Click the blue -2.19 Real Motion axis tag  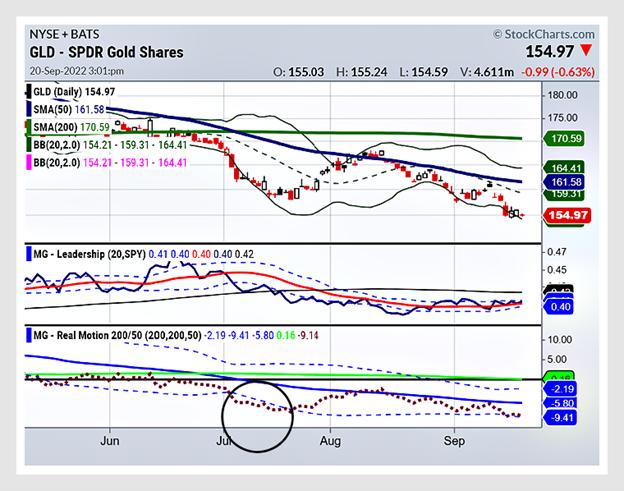click(x=560, y=389)
